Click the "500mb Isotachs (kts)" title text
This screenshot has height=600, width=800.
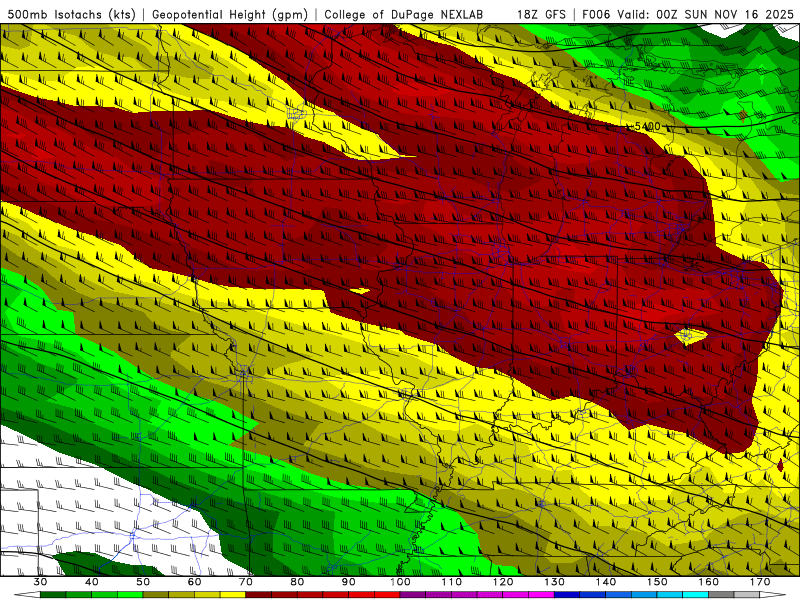tap(71, 15)
